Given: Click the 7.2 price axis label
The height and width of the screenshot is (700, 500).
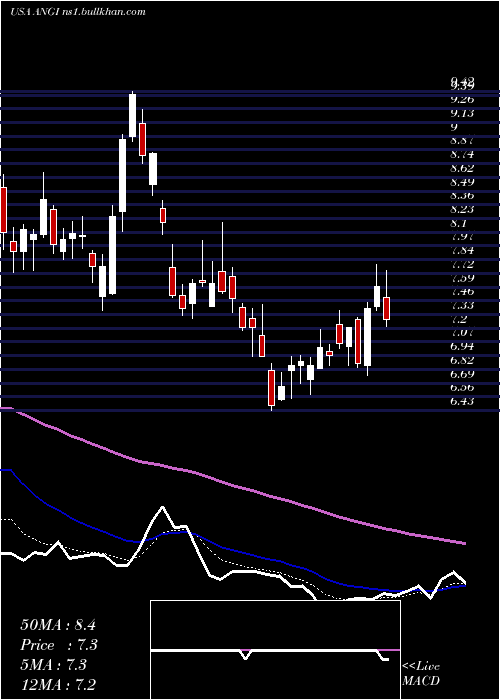Looking at the screenshot, I should point(458,319).
